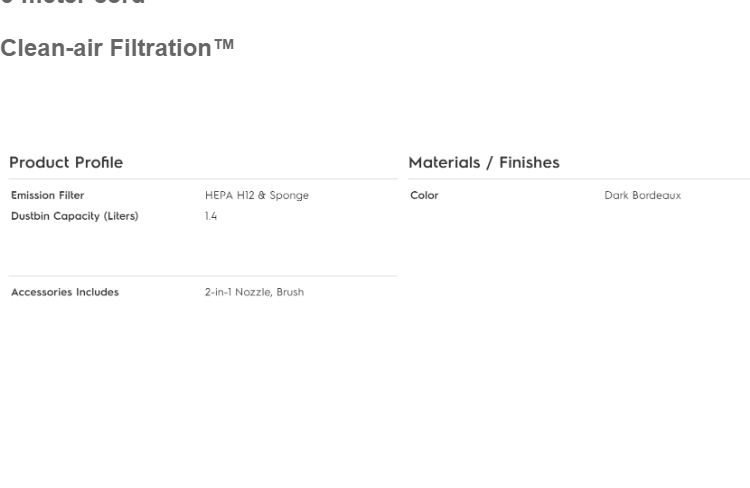Click the trademark symbol after Filtration
The width and height of the screenshot is (750, 488).
point(224,44)
